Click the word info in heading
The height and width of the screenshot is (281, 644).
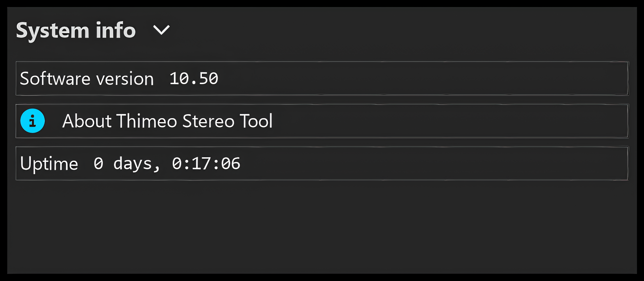point(116,30)
